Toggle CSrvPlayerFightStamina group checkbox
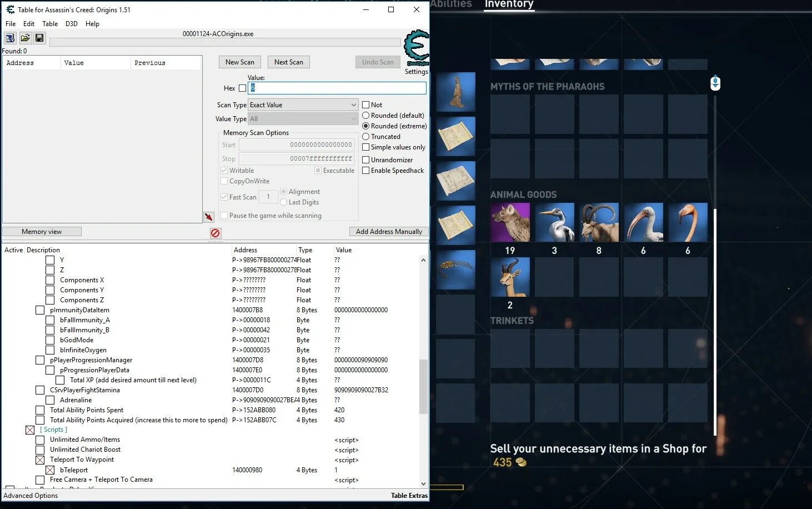Viewport: 812px width, 509px height. point(40,390)
